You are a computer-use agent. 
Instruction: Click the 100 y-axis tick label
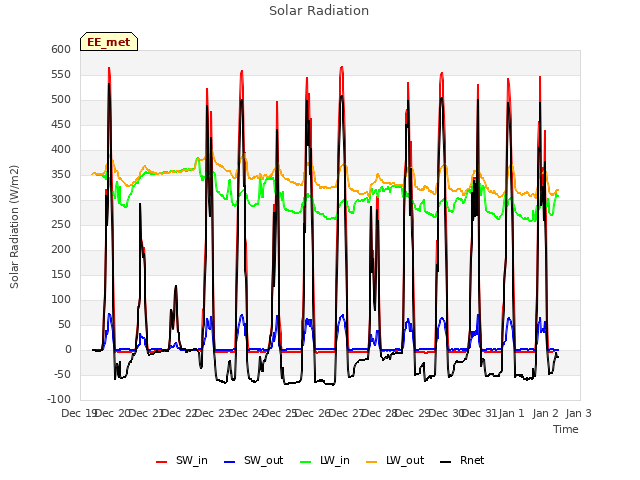[61, 300]
